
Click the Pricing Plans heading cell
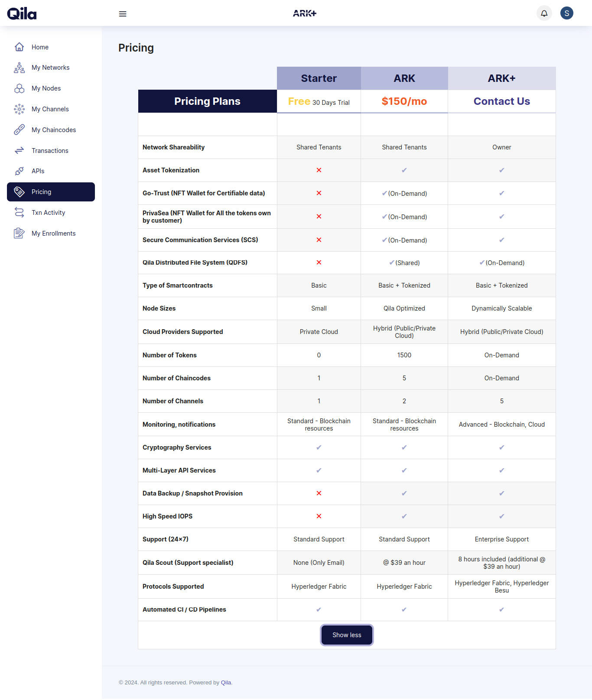(x=208, y=101)
